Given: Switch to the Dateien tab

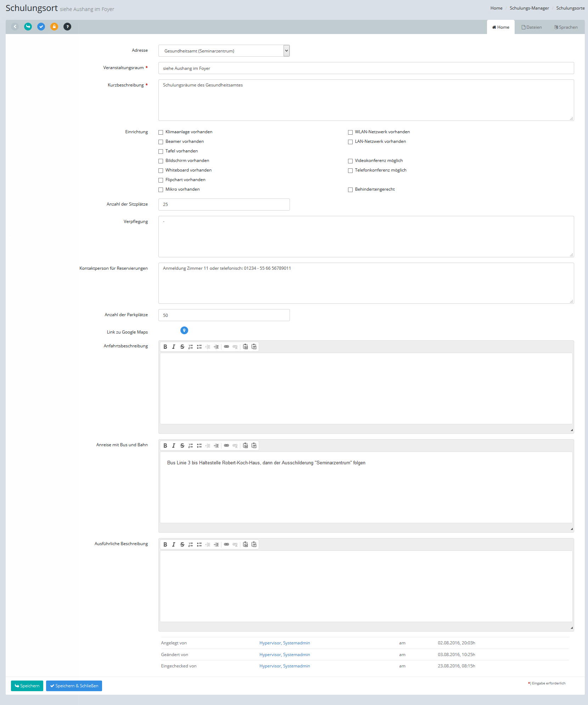Looking at the screenshot, I should click(532, 27).
